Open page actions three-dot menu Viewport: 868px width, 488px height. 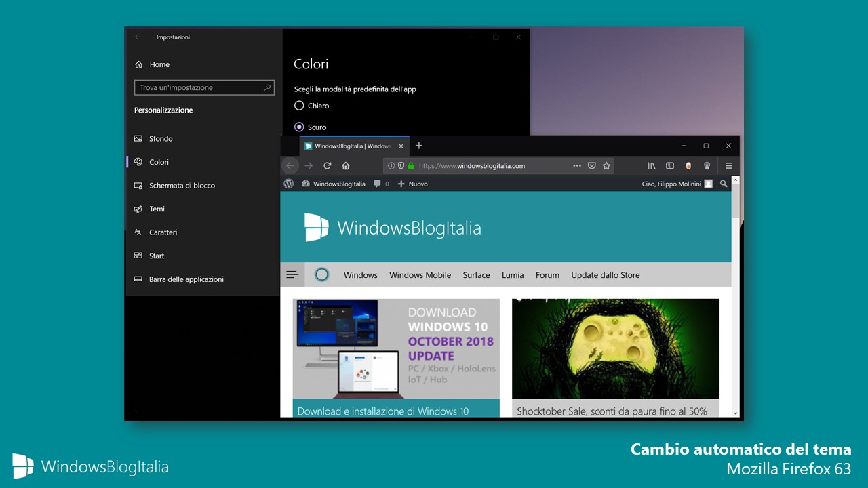tap(577, 165)
